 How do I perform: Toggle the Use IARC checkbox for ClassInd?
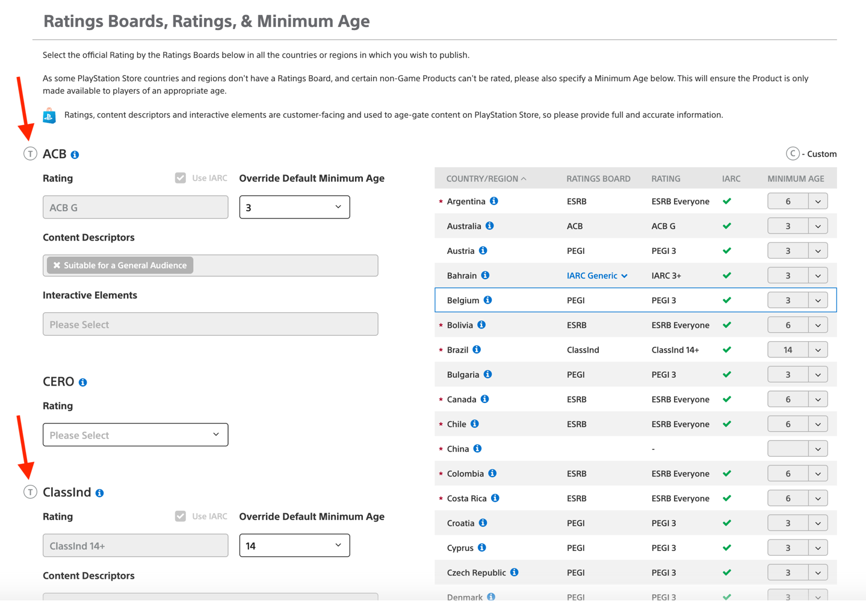point(181,516)
